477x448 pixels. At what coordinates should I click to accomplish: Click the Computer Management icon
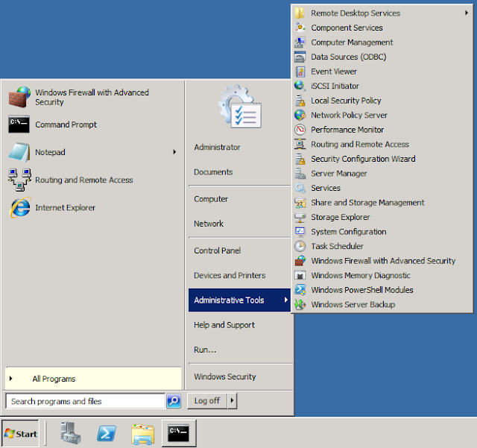[x=300, y=42]
